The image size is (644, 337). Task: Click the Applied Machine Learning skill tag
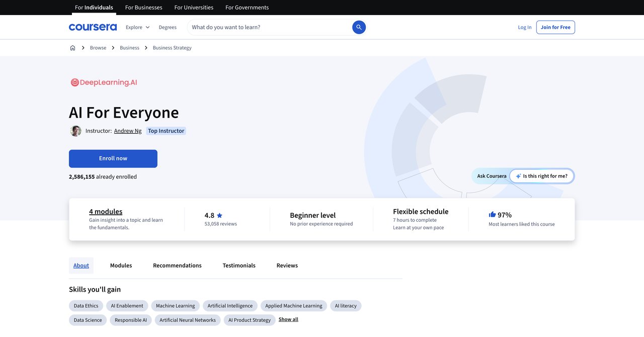(294, 306)
